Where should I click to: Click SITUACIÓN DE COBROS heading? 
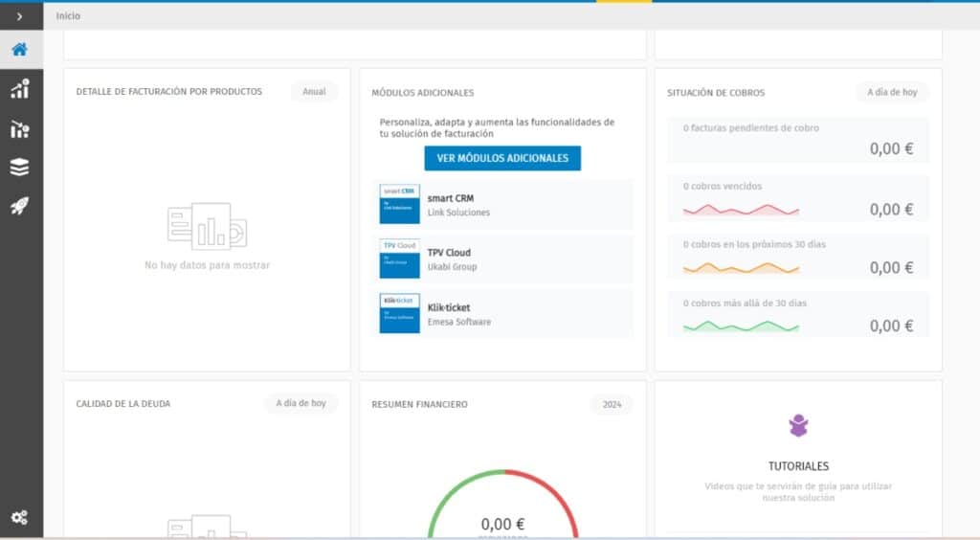716,93
